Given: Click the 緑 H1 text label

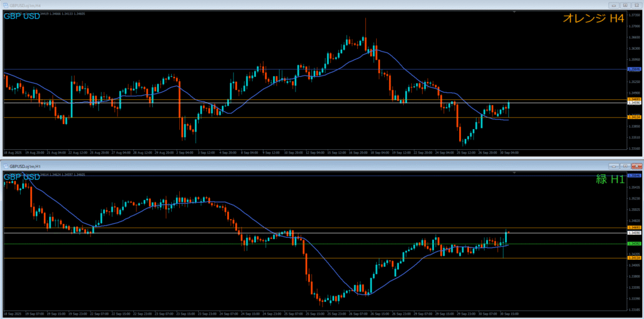Looking at the screenshot, I should tap(610, 179).
